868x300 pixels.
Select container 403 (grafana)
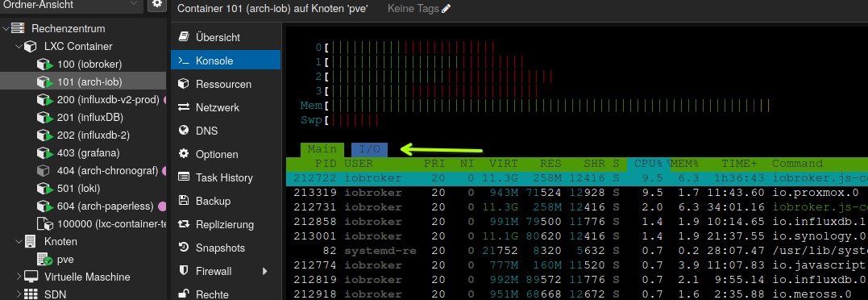(x=88, y=152)
